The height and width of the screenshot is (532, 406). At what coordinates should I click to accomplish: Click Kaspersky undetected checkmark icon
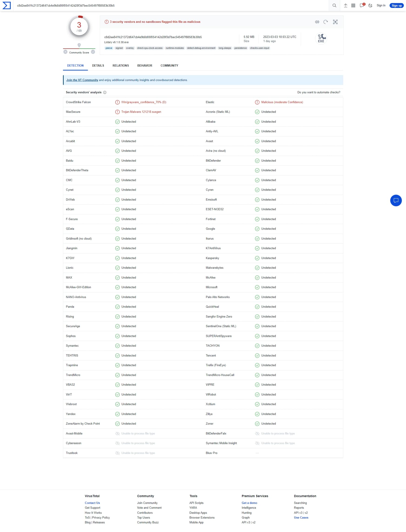[257, 258]
